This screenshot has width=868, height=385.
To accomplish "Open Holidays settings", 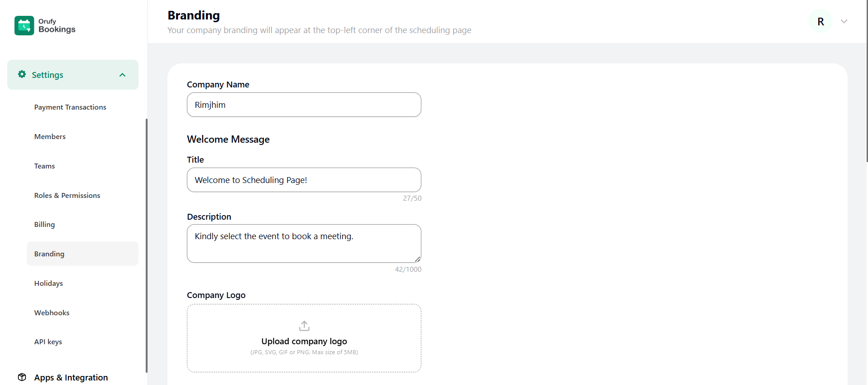I will (x=48, y=284).
